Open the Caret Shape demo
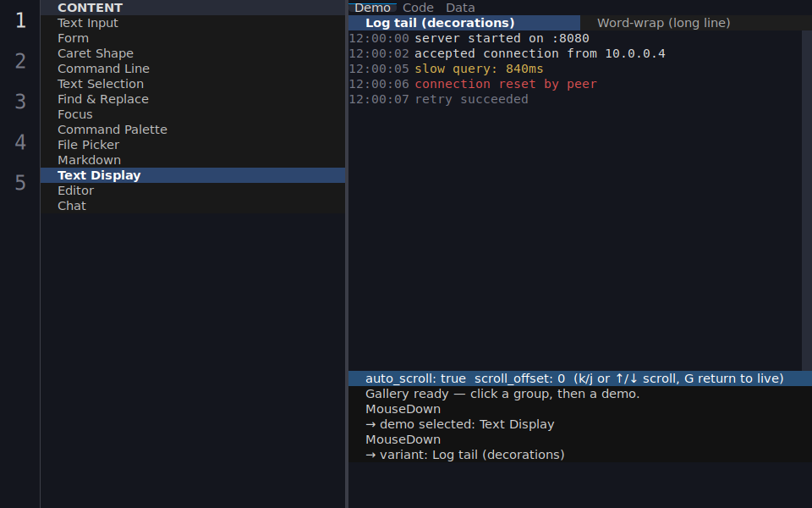Screen dimensions: 812x508 click(x=193, y=53)
